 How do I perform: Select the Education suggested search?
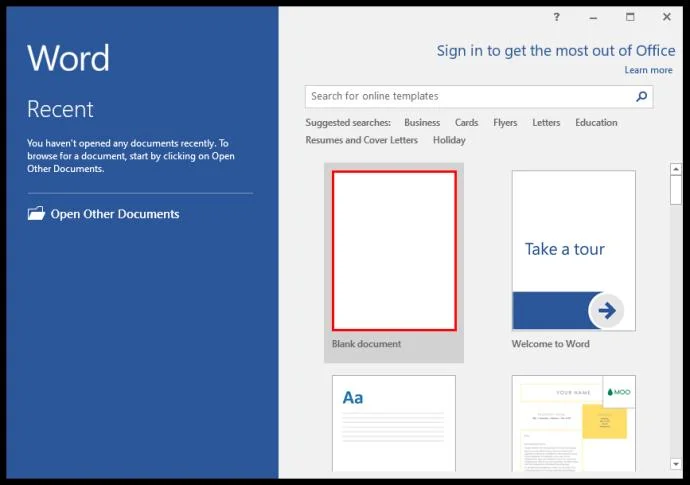pos(596,122)
